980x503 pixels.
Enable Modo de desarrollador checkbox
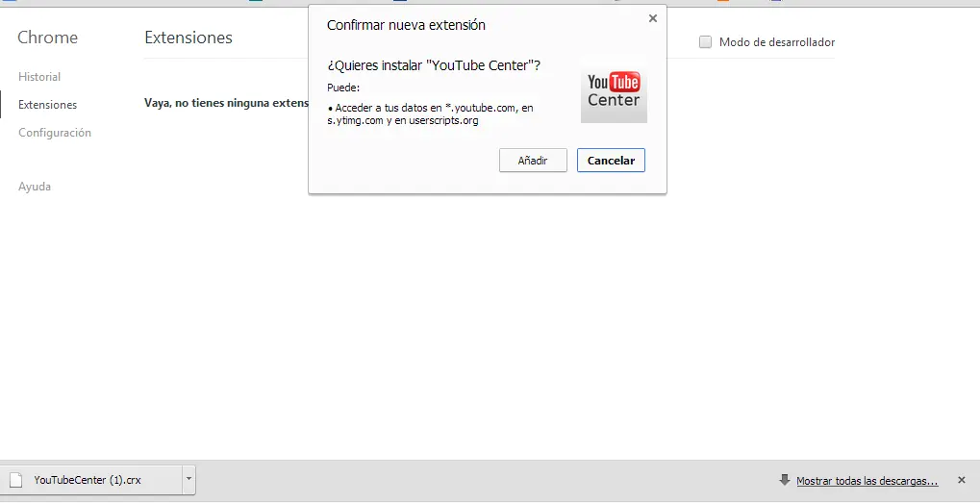tap(705, 42)
